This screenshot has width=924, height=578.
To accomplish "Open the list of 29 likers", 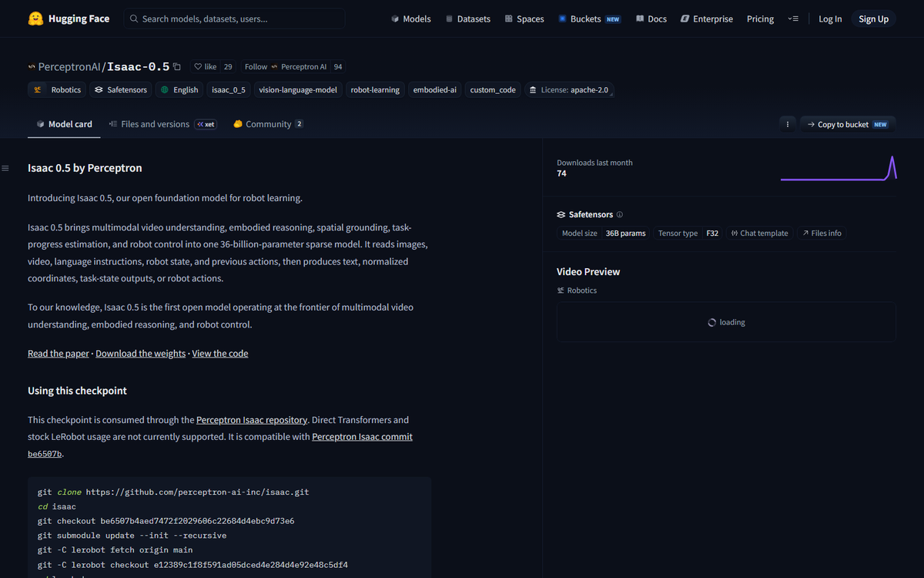I will [x=228, y=67].
